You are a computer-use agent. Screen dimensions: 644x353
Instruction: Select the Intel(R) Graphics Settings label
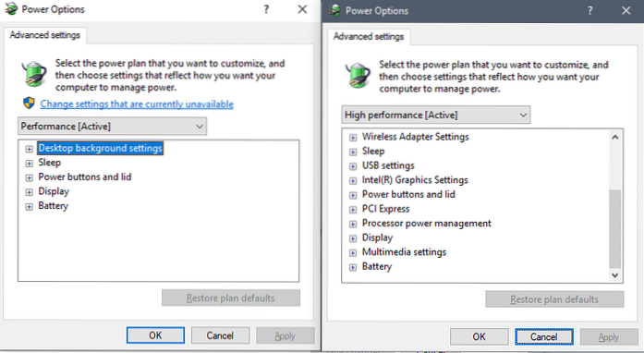(415, 179)
